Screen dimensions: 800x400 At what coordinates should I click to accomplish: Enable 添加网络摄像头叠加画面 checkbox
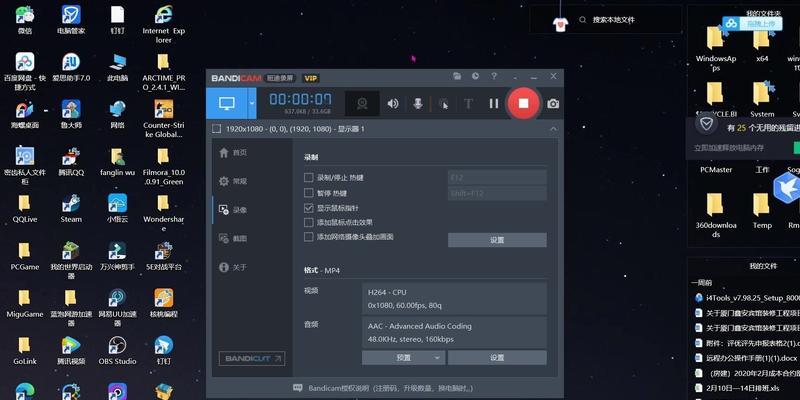click(308, 237)
